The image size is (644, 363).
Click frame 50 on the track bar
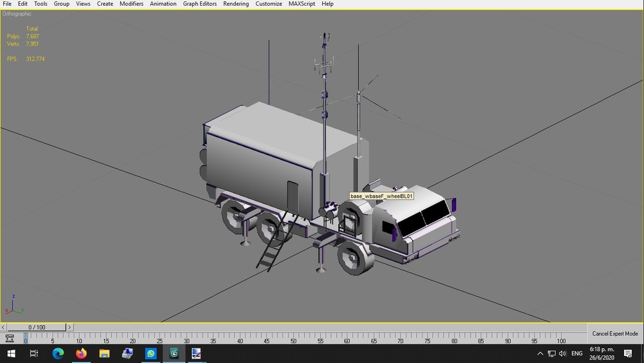(x=293, y=338)
